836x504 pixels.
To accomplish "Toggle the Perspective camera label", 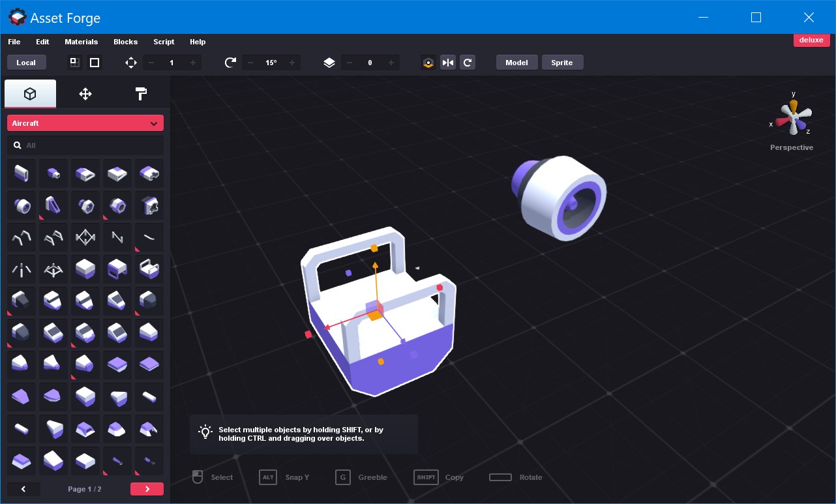I will (x=792, y=147).
